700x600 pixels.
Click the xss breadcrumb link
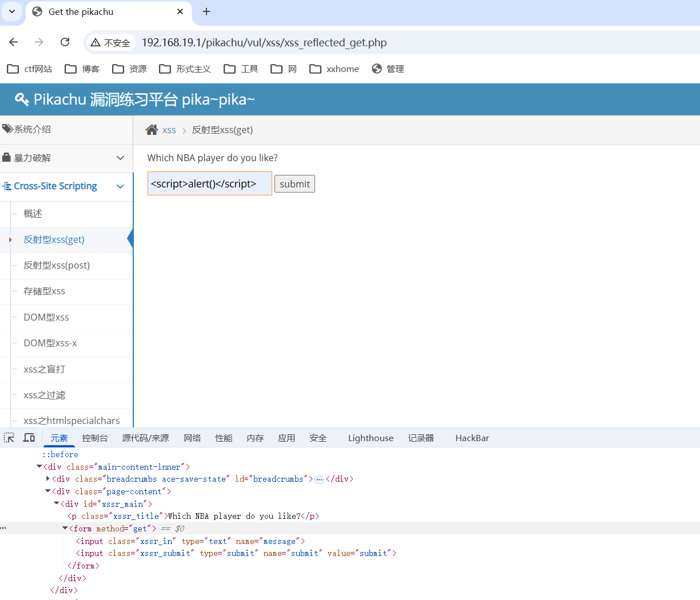pos(169,130)
